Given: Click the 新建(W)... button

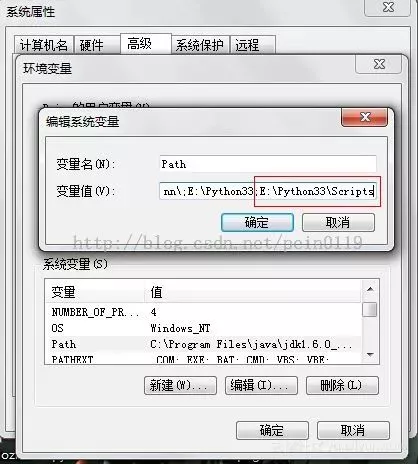Looking at the screenshot, I should pyautogui.click(x=180, y=386).
